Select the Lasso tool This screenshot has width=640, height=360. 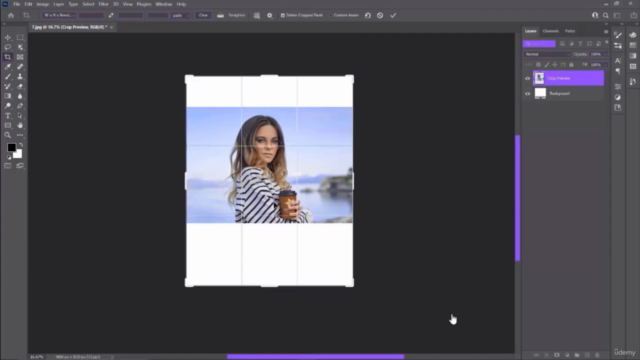point(8,47)
